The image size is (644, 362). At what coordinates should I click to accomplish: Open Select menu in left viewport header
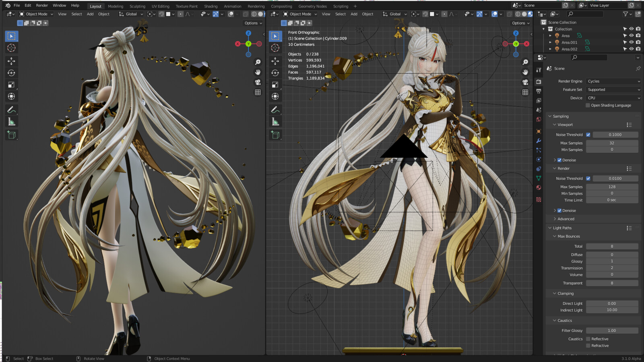pyautogui.click(x=76, y=14)
